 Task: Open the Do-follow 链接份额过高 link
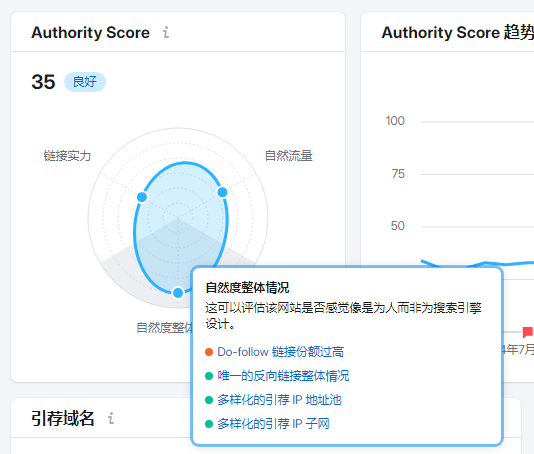tap(281, 352)
